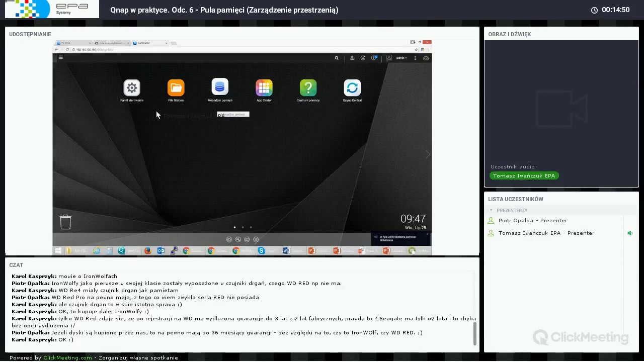The image size is (644, 362).
Task: Open the QNAP hamburger main menu
Action: [60, 58]
